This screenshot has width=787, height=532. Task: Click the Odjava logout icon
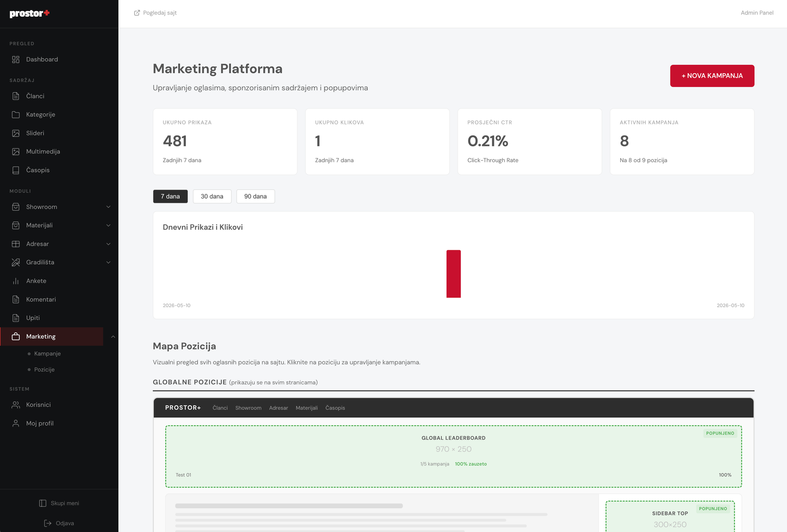click(48, 523)
